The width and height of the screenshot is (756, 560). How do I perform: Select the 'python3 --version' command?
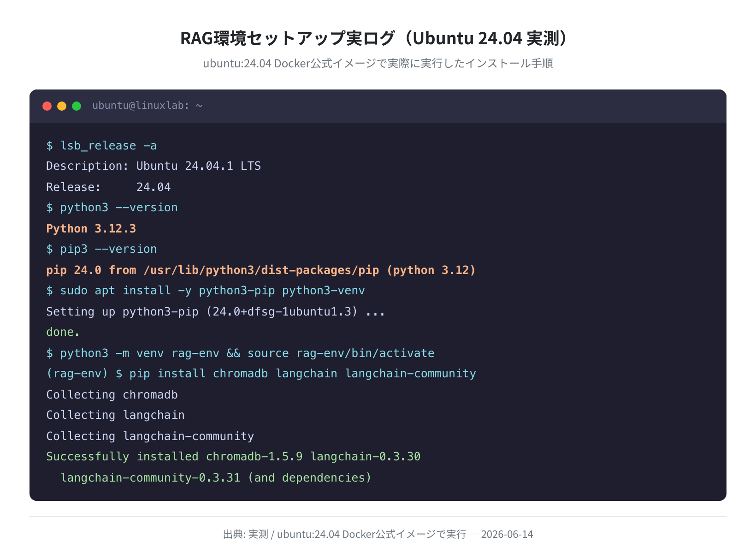click(112, 208)
